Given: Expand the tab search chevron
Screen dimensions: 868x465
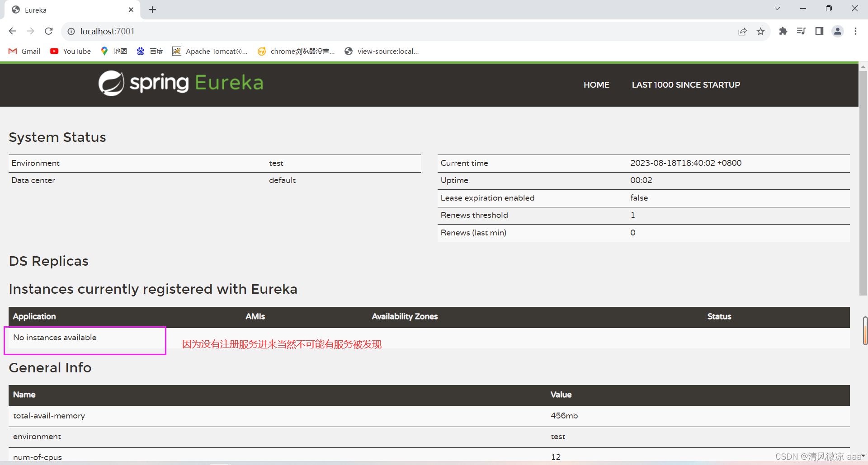Looking at the screenshot, I should click(777, 9).
